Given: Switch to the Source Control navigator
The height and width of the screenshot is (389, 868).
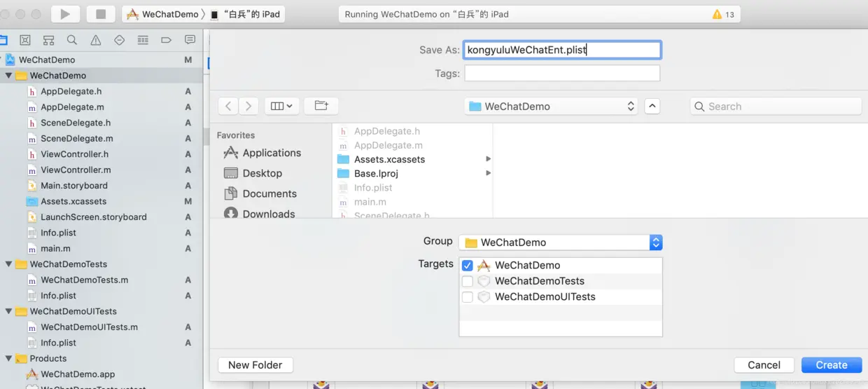Looking at the screenshot, I should 25,40.
